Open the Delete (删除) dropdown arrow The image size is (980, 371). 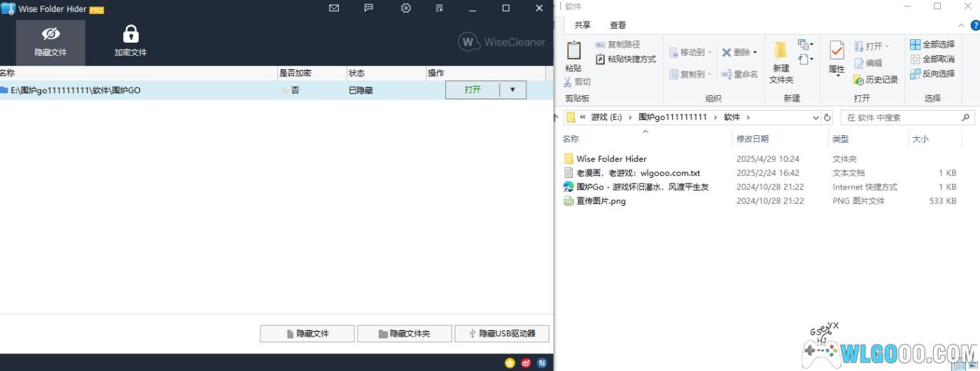click(x=755, y=52)
